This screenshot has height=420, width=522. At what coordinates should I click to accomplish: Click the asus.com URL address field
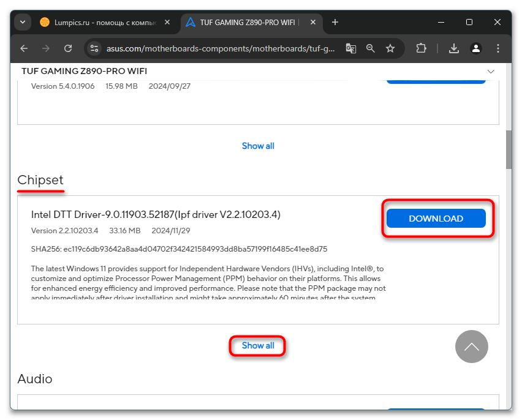[221, 49]
